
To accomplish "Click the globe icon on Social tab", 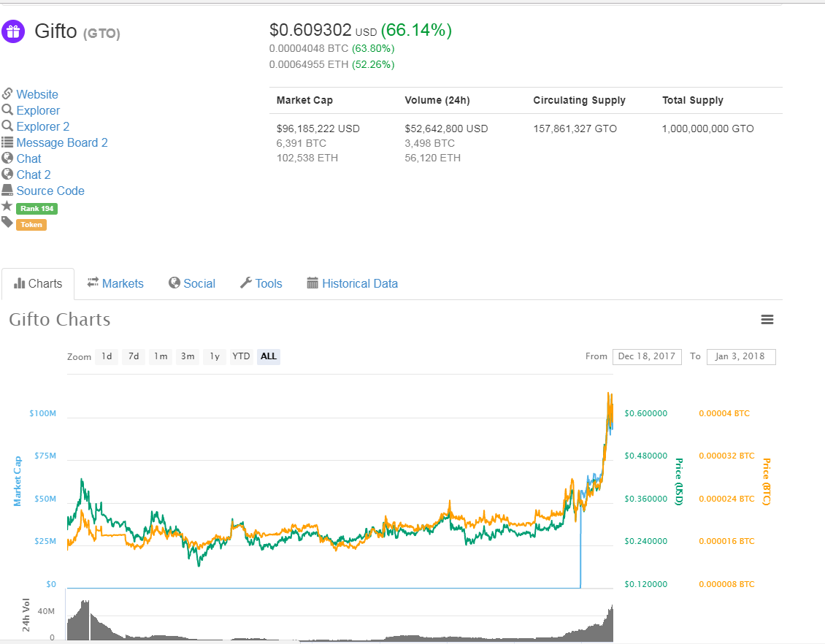I will [x=174, y=283].
